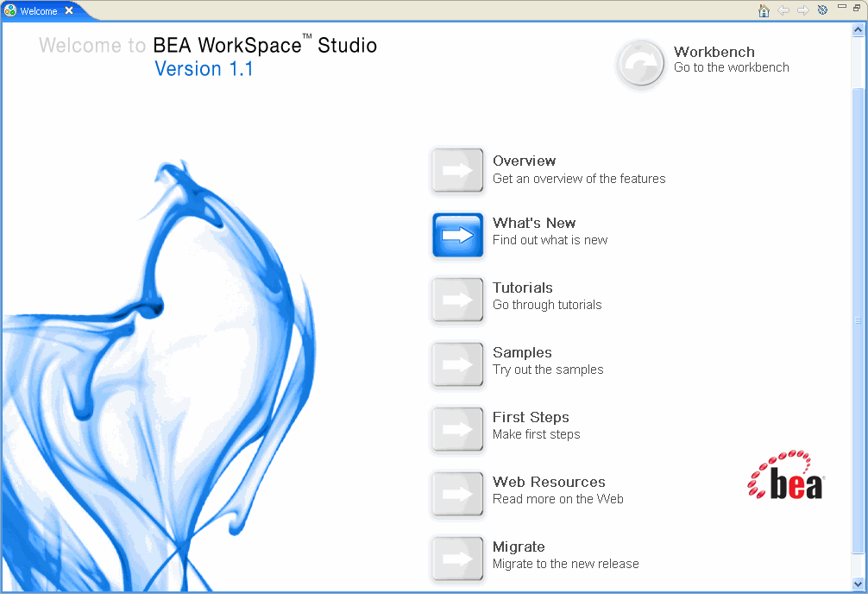Open the First Steps link
Image resolution: width=868 pixels, height=594 pixels.
(531, 417)
